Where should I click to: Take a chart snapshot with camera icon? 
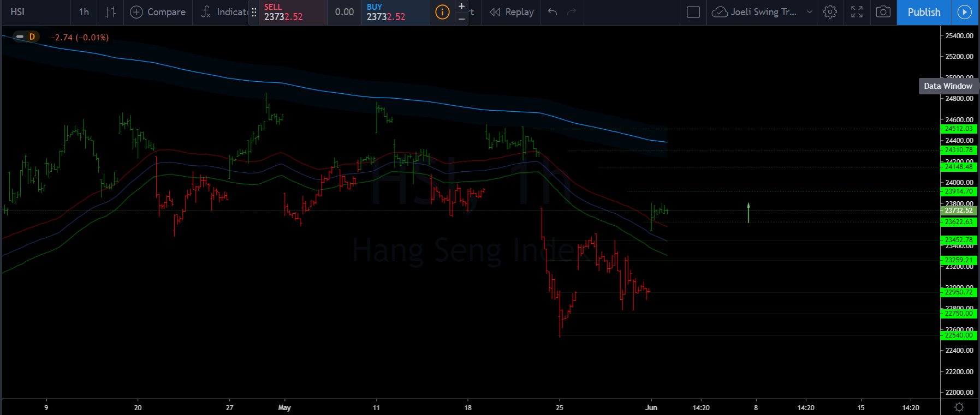[883, 12]
